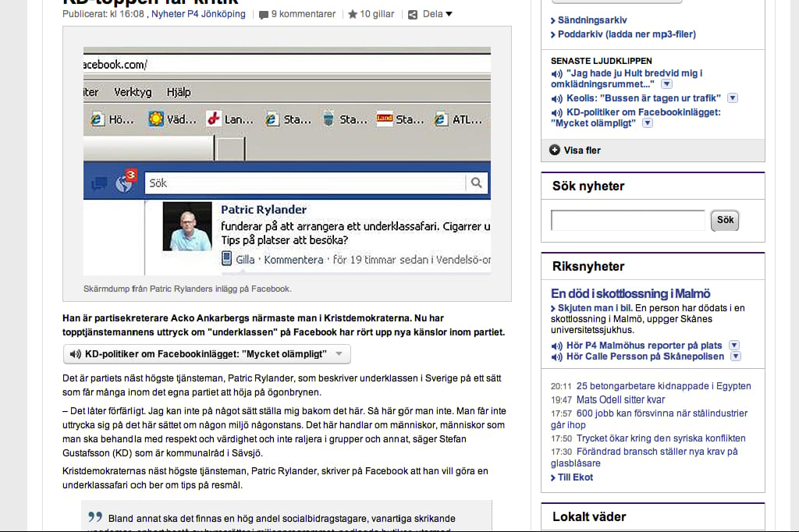Expand options for 'Jag hade ju Hult' clip
Image resolution: width=799 pixels, height=532 pixels.
coord(666,84)
